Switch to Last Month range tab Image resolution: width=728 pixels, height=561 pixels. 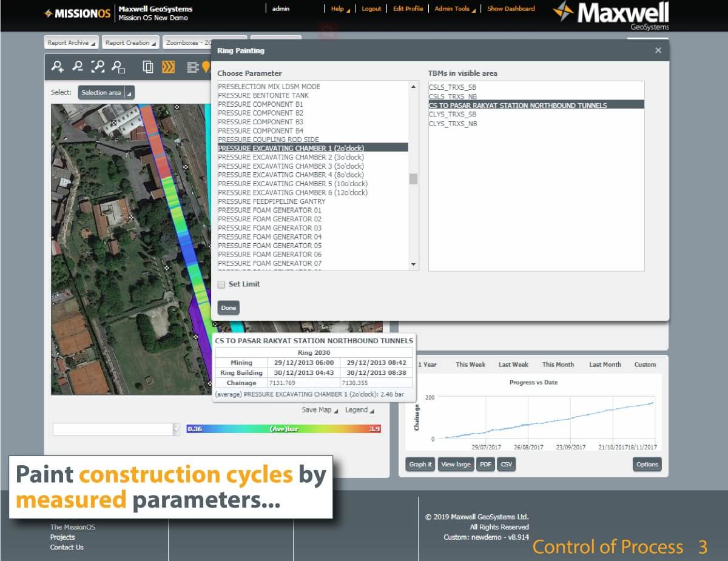pos(605,364)
